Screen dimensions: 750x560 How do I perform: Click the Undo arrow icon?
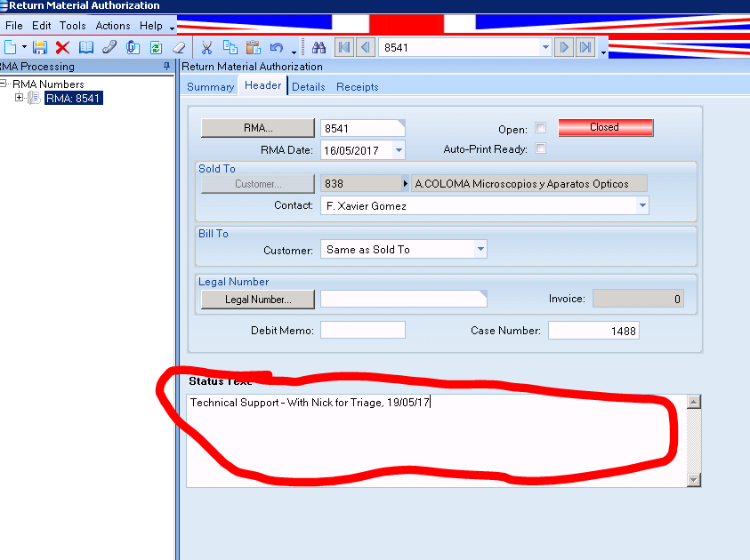pyautogui.click(x=277, y=47)
